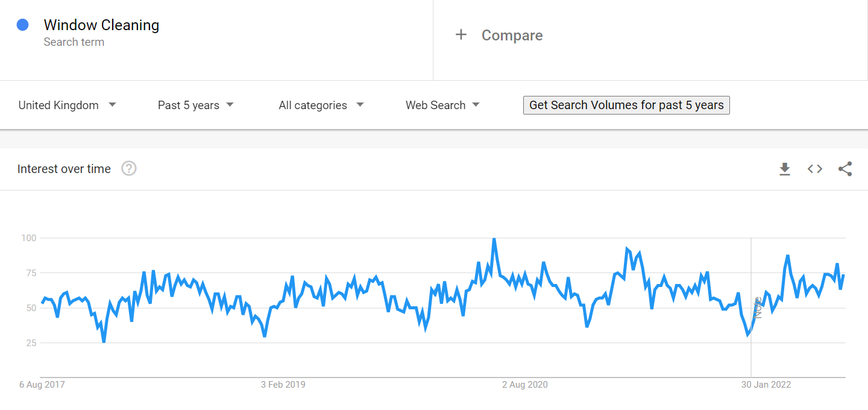Expand the United Kingdom region dropdown
The height and width of the screenshot is (410, 868).
coord(67,105)
